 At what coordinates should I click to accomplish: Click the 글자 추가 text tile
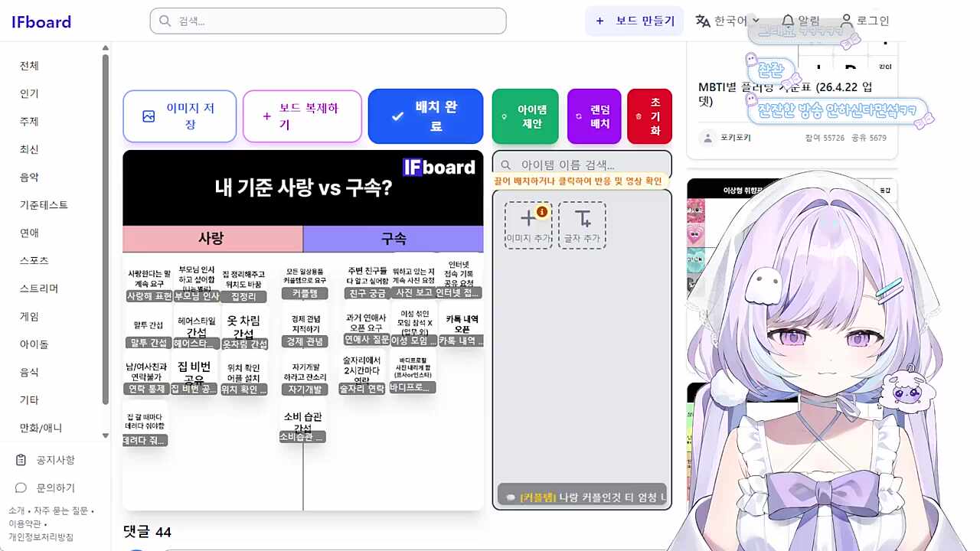[x=582, y=225]
